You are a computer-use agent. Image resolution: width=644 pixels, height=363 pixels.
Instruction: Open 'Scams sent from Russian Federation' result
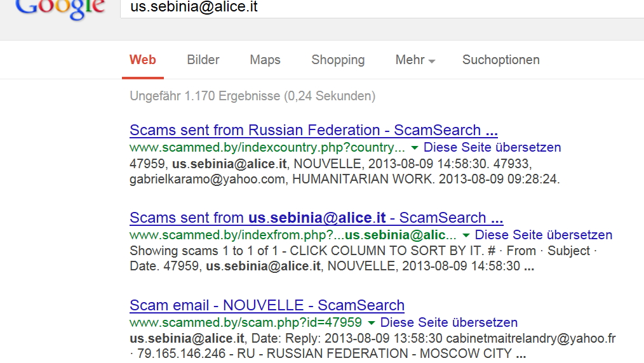click(x=314, y=130)
